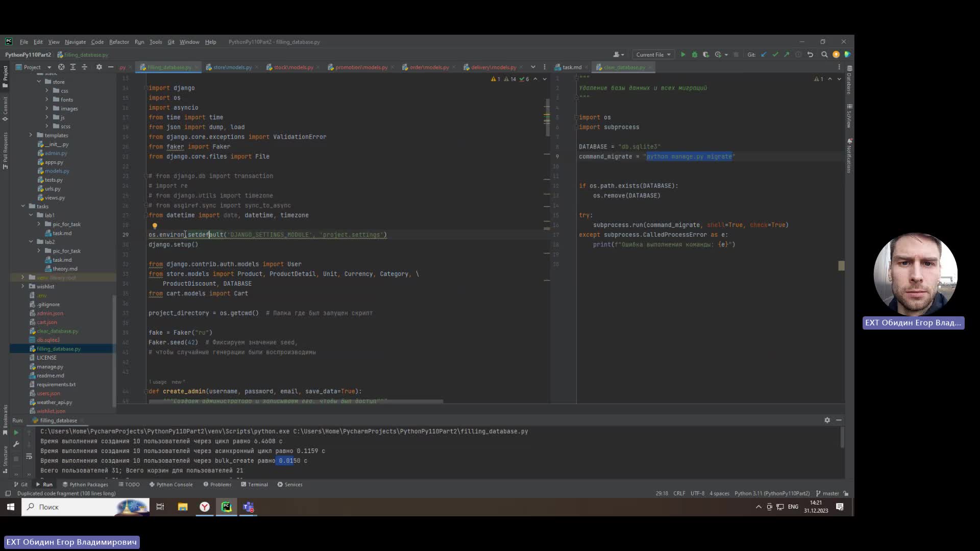Open the File menu
The width and height of the screenshot is (980, 551).
click(x=24, y=42)
